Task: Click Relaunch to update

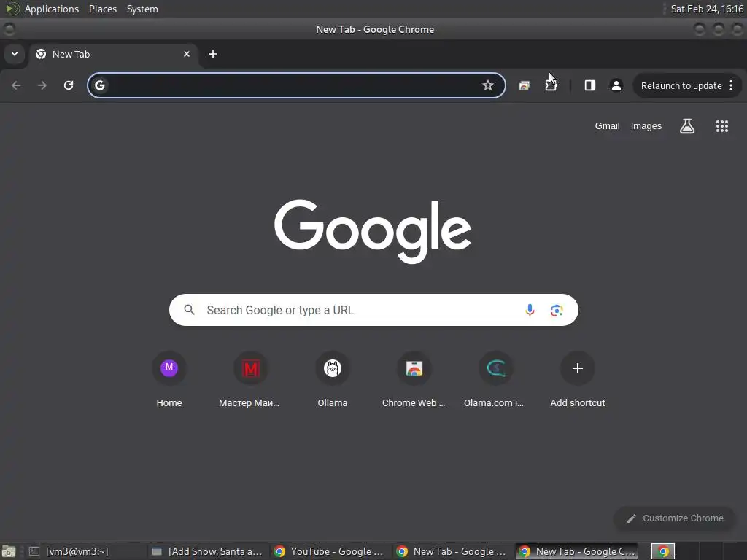Action: click(681, 86)
